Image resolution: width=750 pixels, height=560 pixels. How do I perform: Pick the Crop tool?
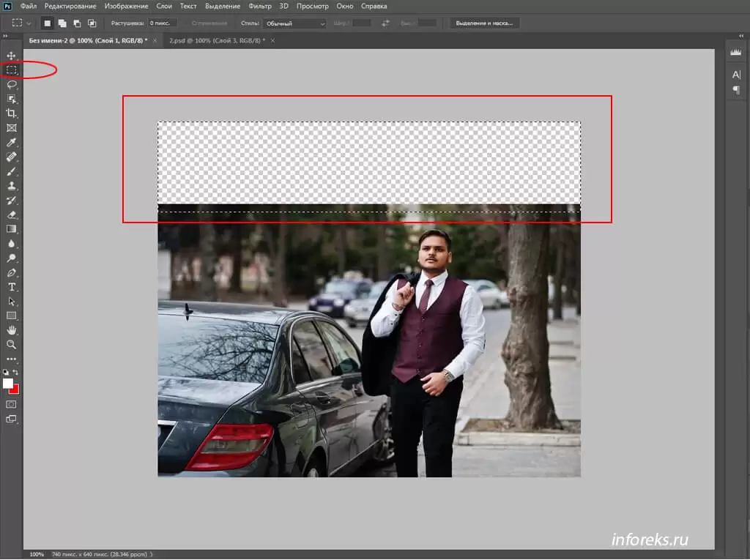pos(11,113)
